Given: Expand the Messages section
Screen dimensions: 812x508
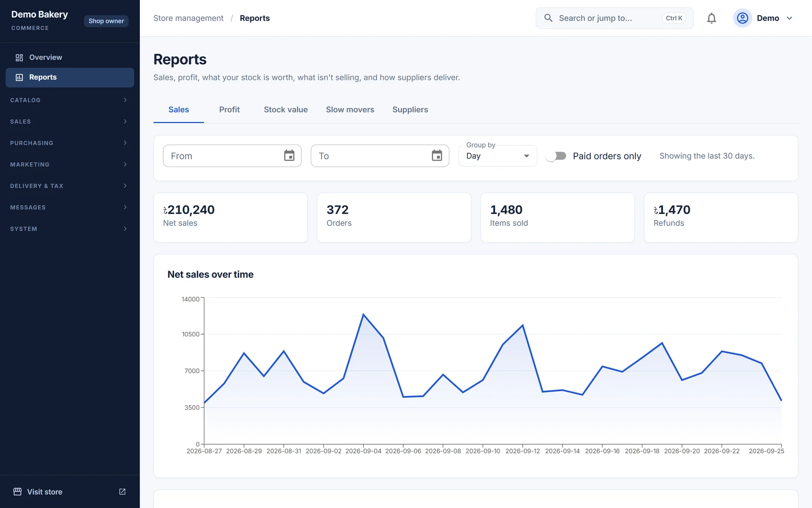Looking at the screenshot, I should coord(70,207).
